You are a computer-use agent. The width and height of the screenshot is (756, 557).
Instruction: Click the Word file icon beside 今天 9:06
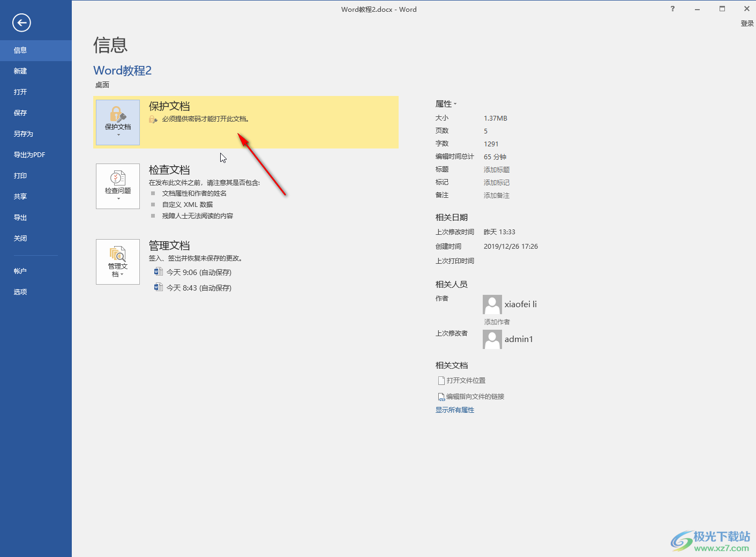coord(158,272)
